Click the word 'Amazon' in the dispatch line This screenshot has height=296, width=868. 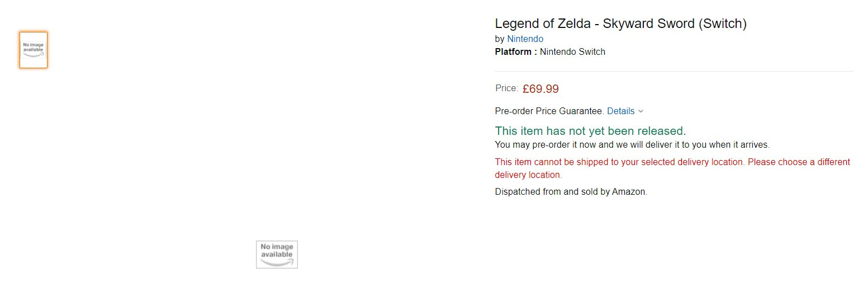[x=629, y=192]
